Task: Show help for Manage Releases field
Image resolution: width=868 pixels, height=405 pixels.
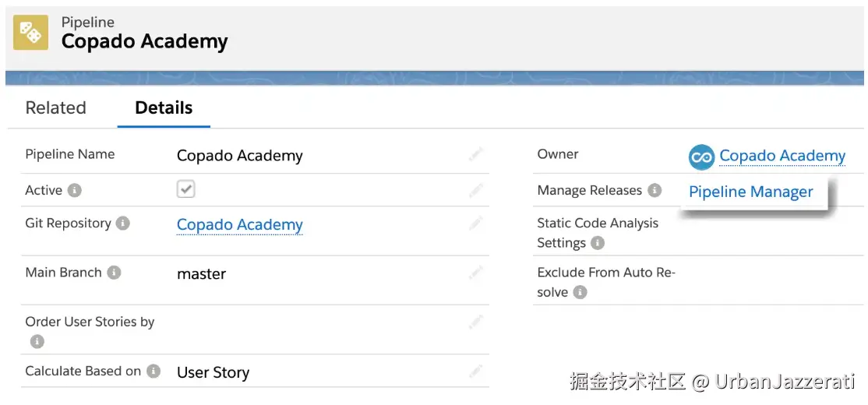Action: 655,190
